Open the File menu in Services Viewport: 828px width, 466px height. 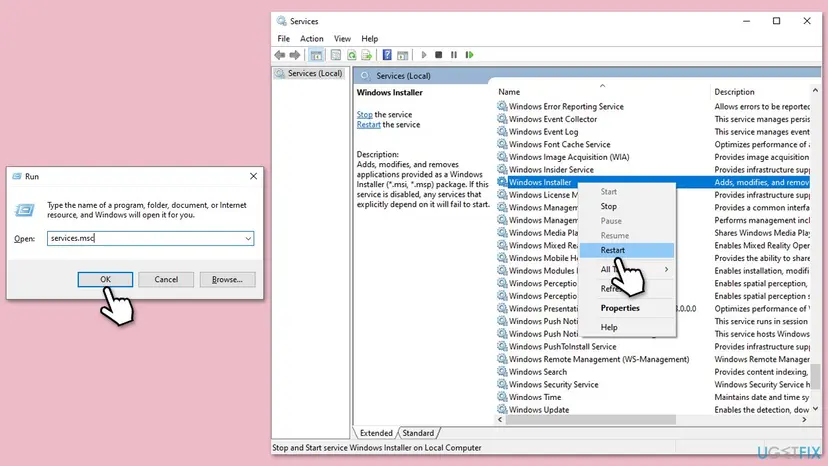pos(284,39)
